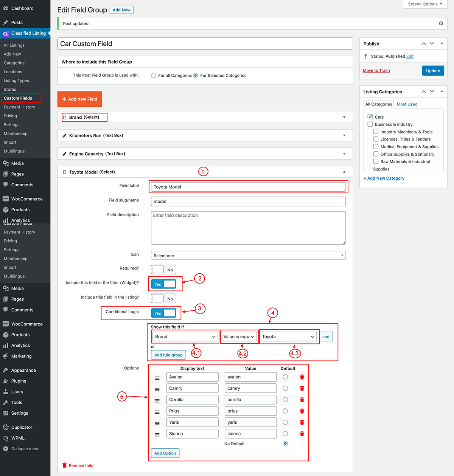
Task: Click the Appearance paintbrush icon
Action: pyautogui.click(x=6, y=371)
